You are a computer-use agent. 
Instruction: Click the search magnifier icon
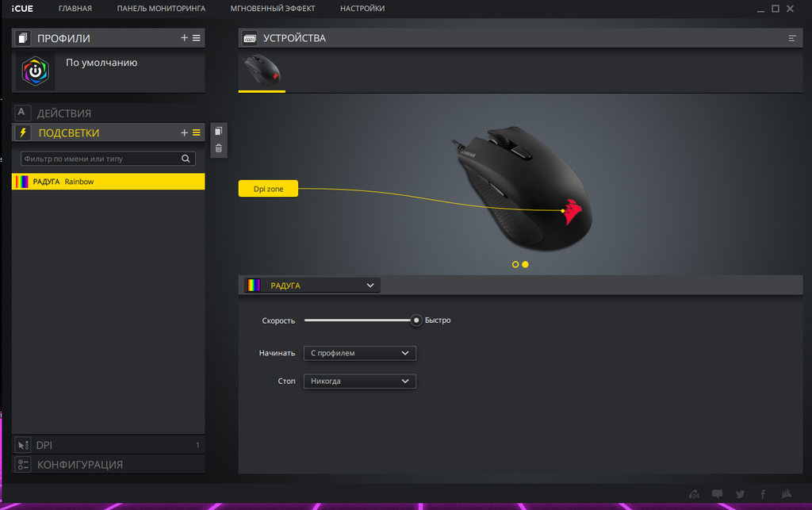(x=186, y=159)
